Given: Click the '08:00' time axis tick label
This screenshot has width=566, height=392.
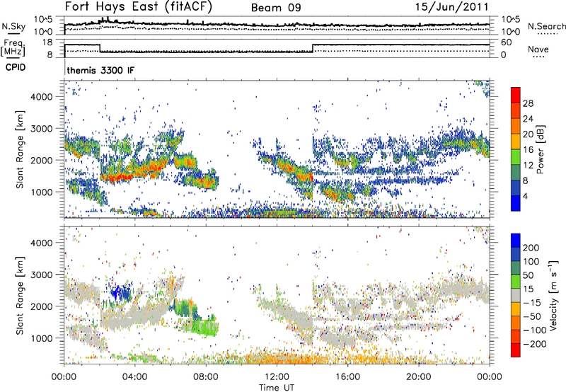Looking at the screenshot, I should [206, 377].
